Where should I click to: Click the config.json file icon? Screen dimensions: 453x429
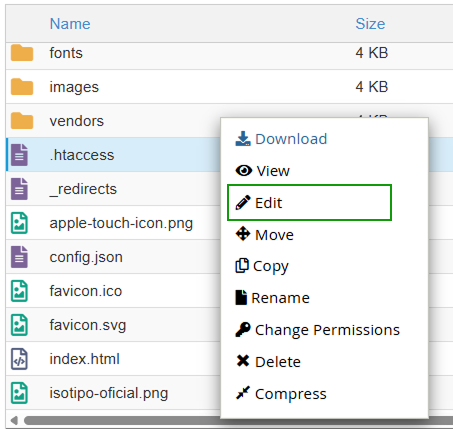19,257
